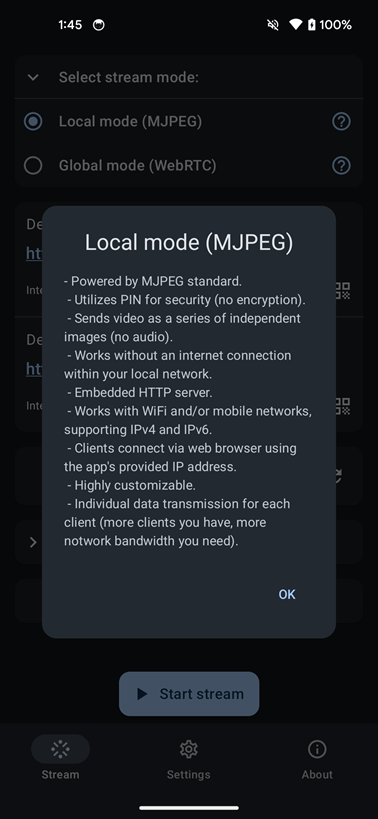Show the first device address QR code
The height and width of the screenshot is (819, 378).
tap(342, 290)
